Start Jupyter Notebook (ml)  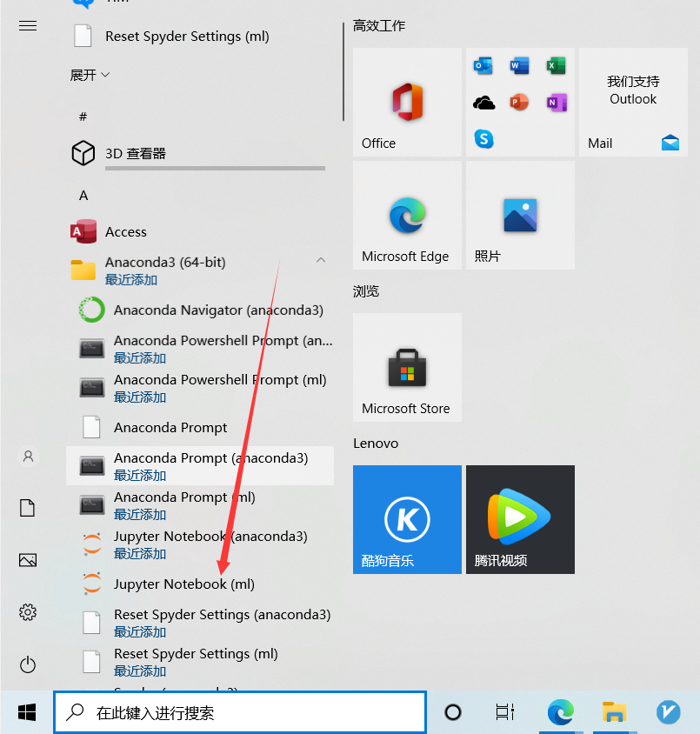click(x=199, y=584)
